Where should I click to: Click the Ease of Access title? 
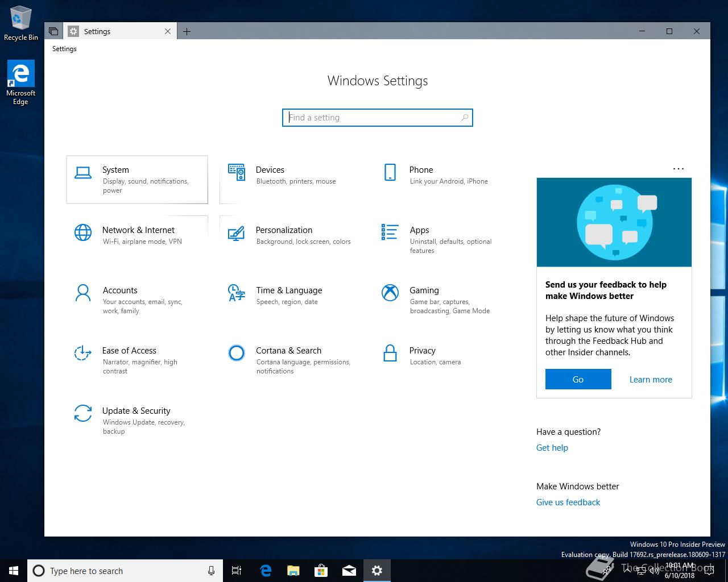(129, 351)
